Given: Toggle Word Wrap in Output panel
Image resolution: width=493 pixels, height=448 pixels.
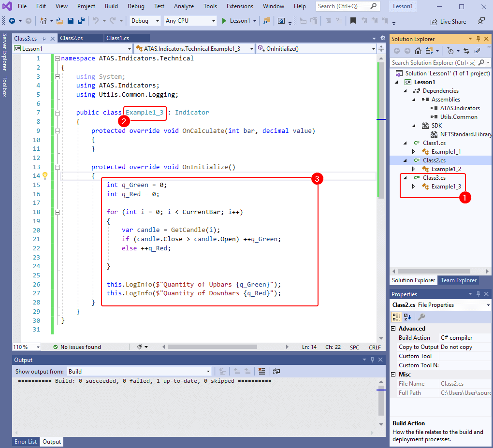Looking at the screenshot, I should click(276, 371).
